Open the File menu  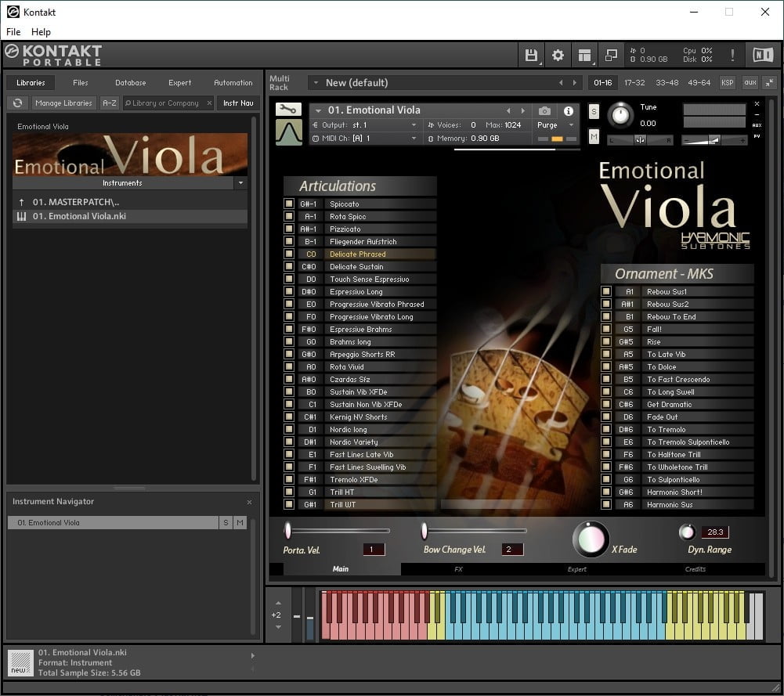coord(13,32)
